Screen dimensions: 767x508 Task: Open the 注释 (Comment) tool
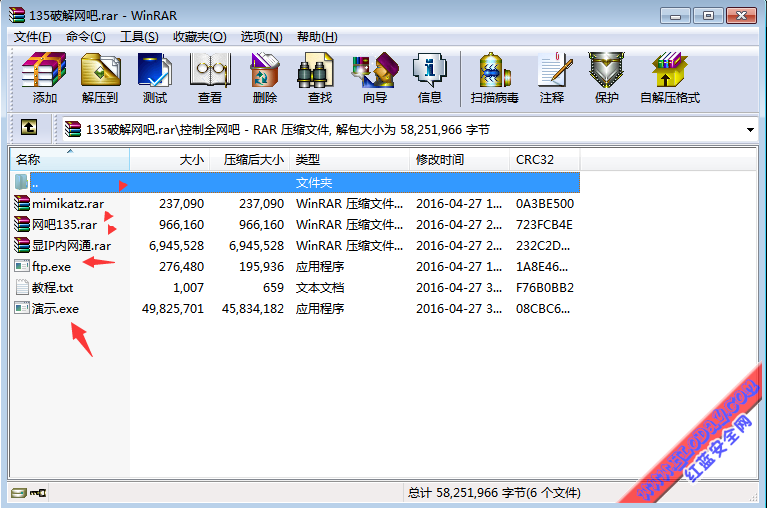coord(552,77)
